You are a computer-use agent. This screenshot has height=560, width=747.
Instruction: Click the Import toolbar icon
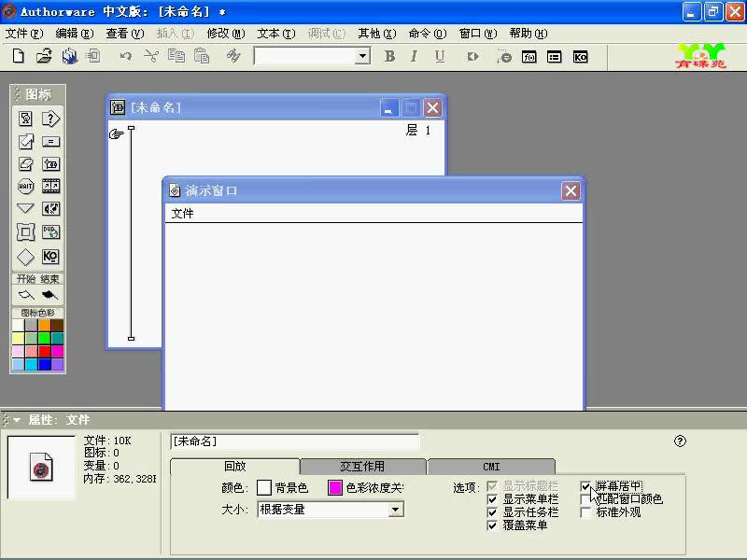coord(93,56)
